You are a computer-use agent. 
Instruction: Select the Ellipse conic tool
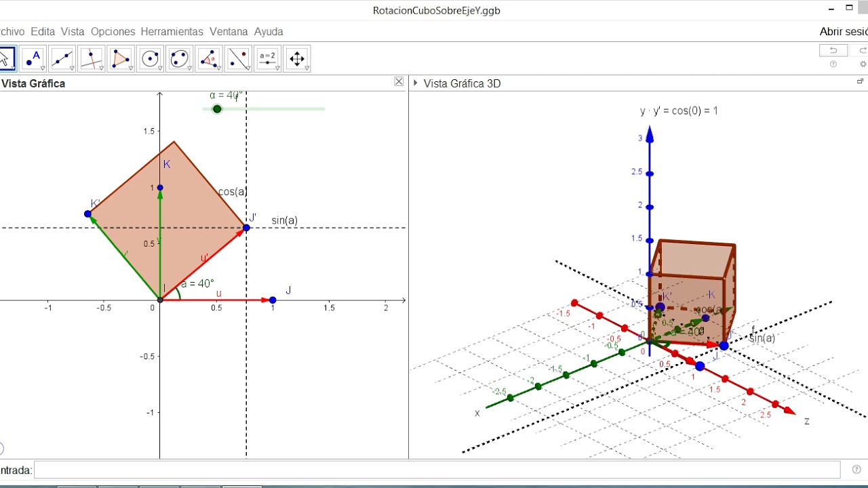click(179, 58)
